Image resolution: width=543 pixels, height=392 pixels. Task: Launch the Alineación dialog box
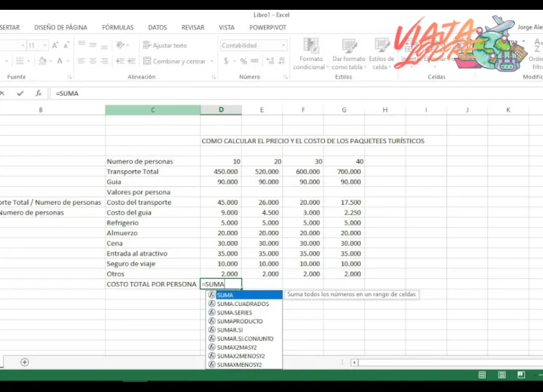coord(213,77)
